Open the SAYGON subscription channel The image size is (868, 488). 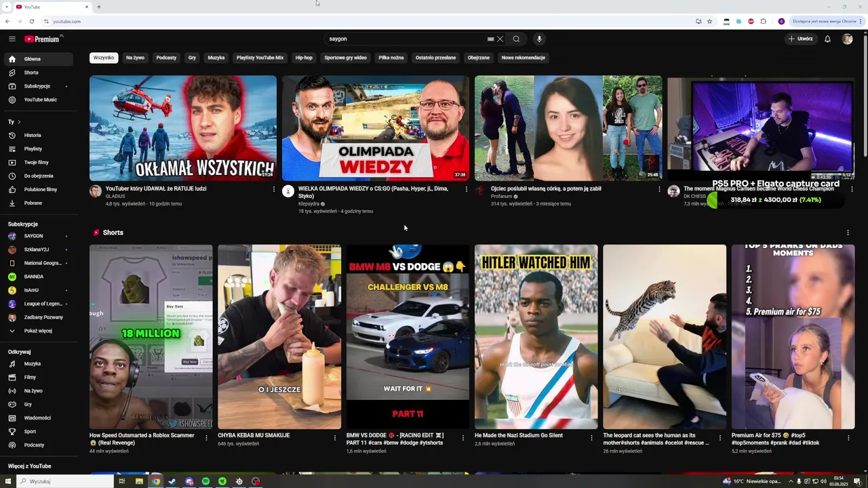click(40, 236)
